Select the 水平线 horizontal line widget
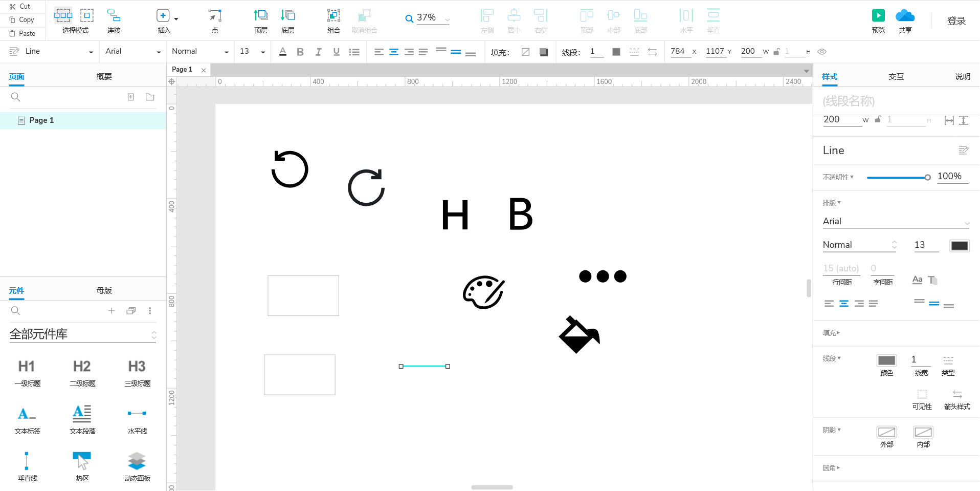This screenshot has width=980, height=491. 137,420
